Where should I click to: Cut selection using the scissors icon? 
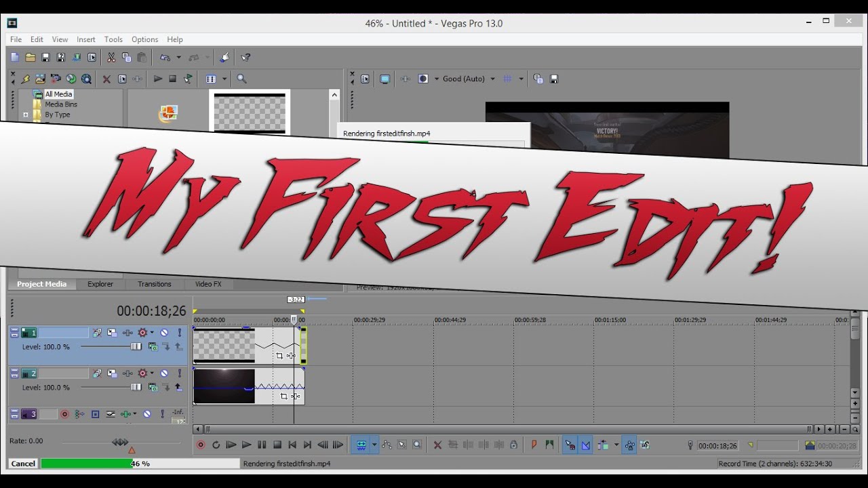click(111, 58)
